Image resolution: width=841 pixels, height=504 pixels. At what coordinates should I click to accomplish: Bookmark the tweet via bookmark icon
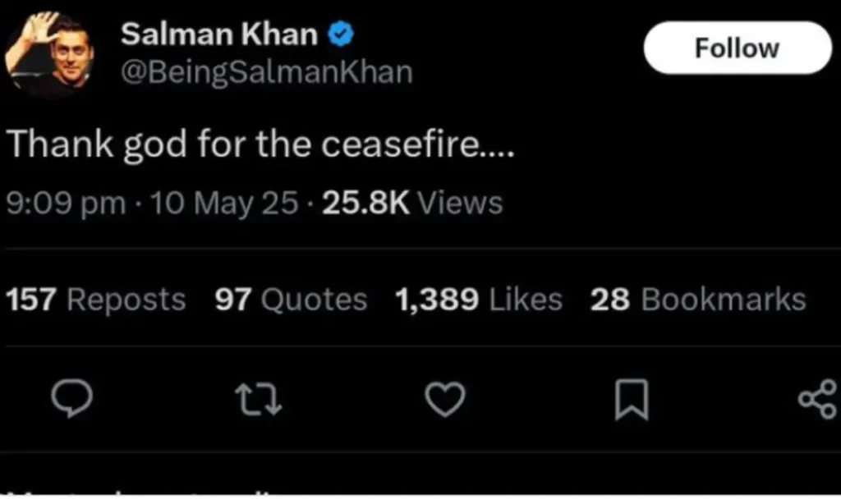pyautogui.click(x=630, y=401)
